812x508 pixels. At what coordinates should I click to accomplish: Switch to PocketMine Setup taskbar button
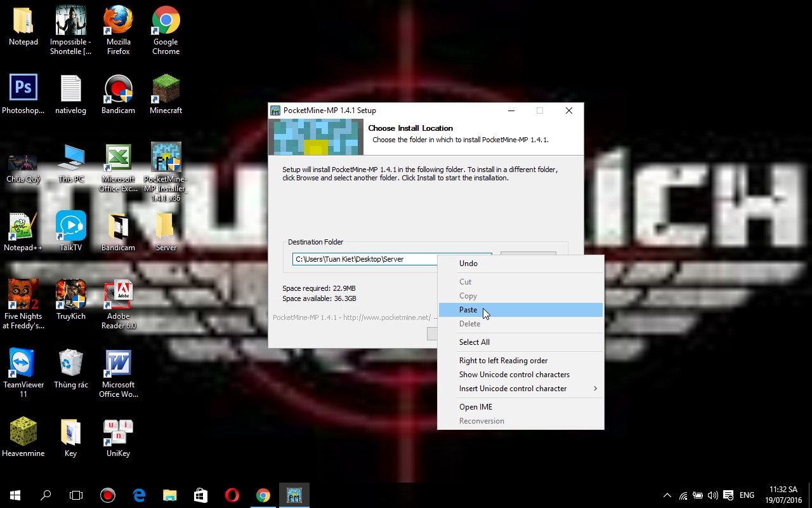294,495
